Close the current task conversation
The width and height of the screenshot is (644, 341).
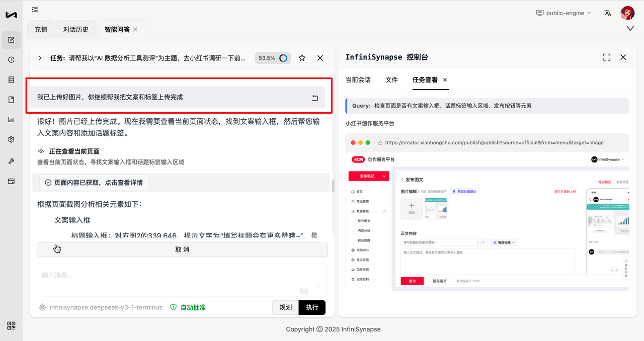pyautogui.click(x=320, y=58)
